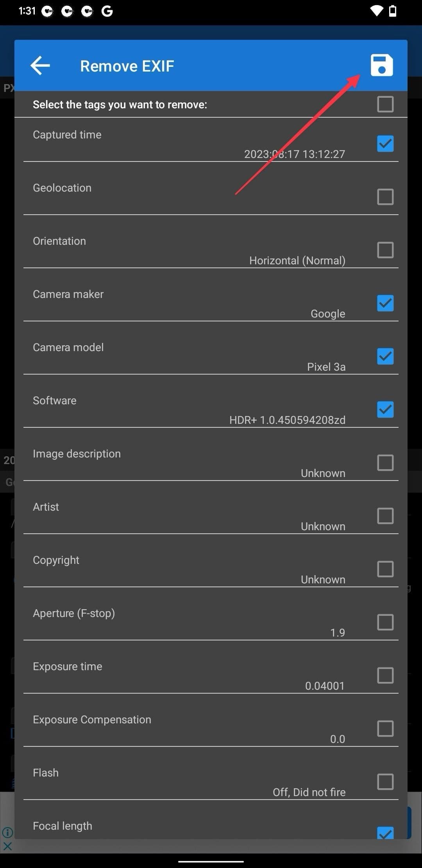The height and width of the screenshot is (868, 422).
Task: Check the Artist checkbox
Action: pyautogui.click(x=385, y=516)
